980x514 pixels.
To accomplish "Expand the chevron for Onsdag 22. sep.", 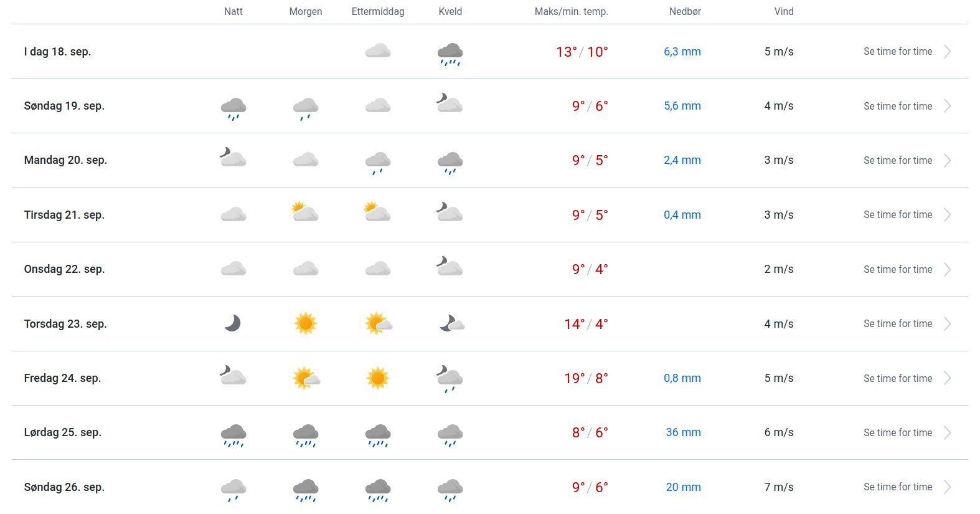I will point(947,269).
